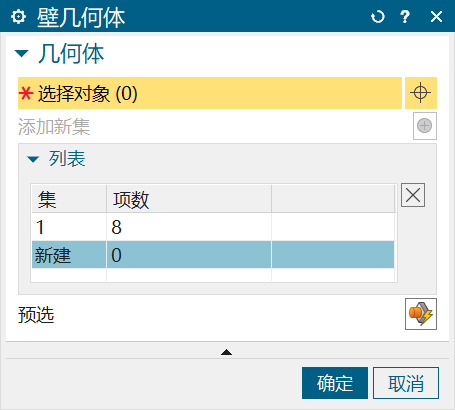Collapse the 几何体 section
The height and width of the screenshot is (410, 455).
[22, 53]
